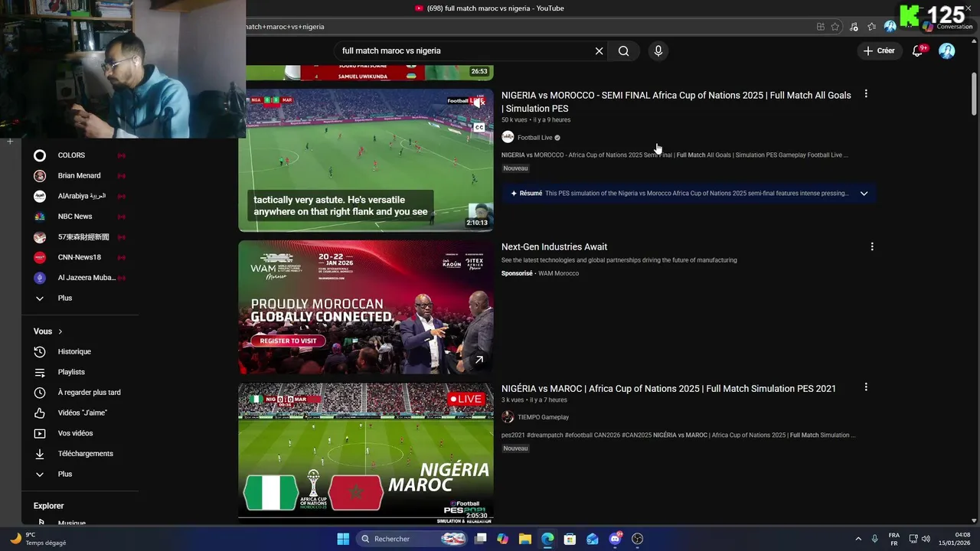Open the Edge favorites list icon
This screenshot has width=980, height=551.
click(871, 26)
